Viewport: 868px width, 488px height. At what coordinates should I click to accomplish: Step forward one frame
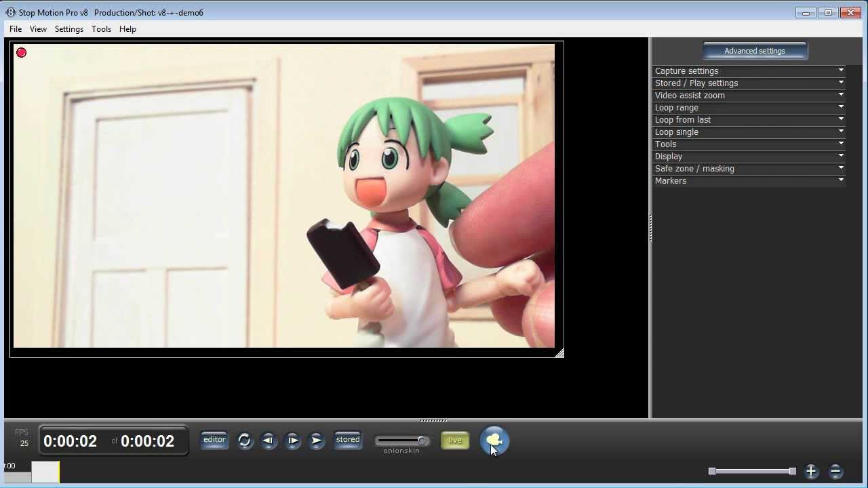(292, 441)
